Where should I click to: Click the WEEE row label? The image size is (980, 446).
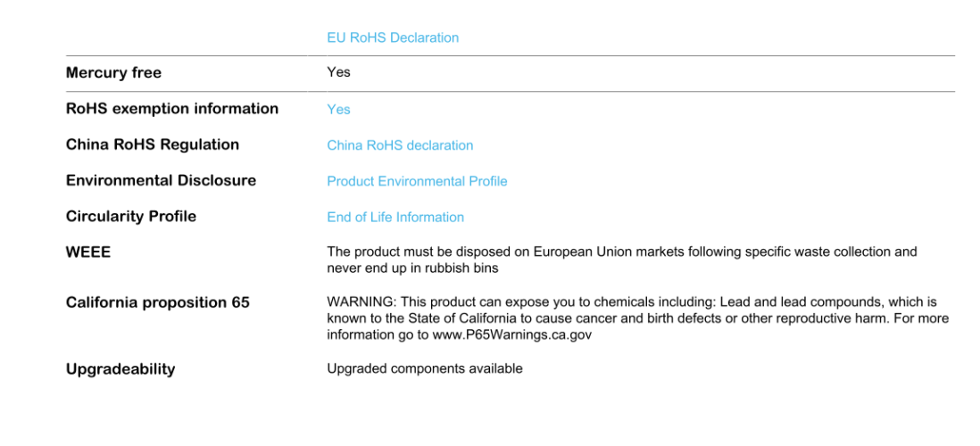point(88,252)
